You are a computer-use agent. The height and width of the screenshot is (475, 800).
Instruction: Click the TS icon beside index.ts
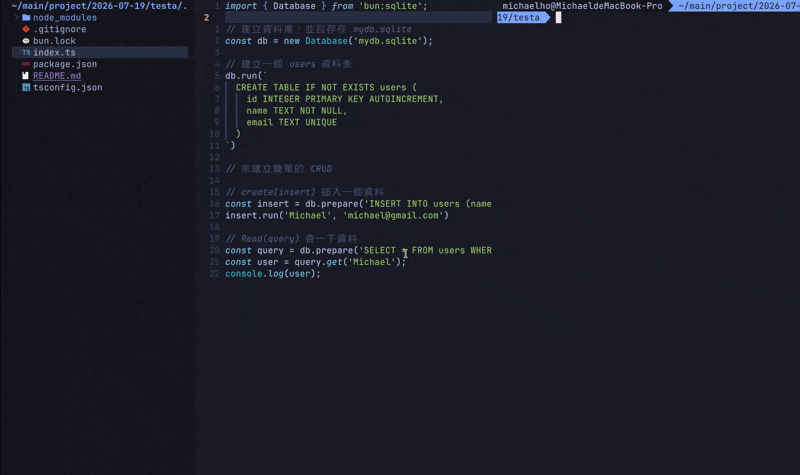26,53
